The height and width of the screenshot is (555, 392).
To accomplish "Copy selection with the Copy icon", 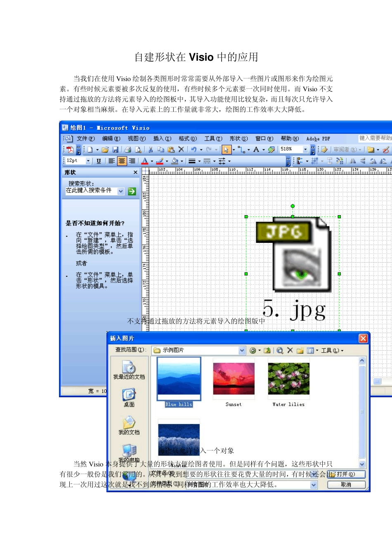I will (x=161, y=149).
